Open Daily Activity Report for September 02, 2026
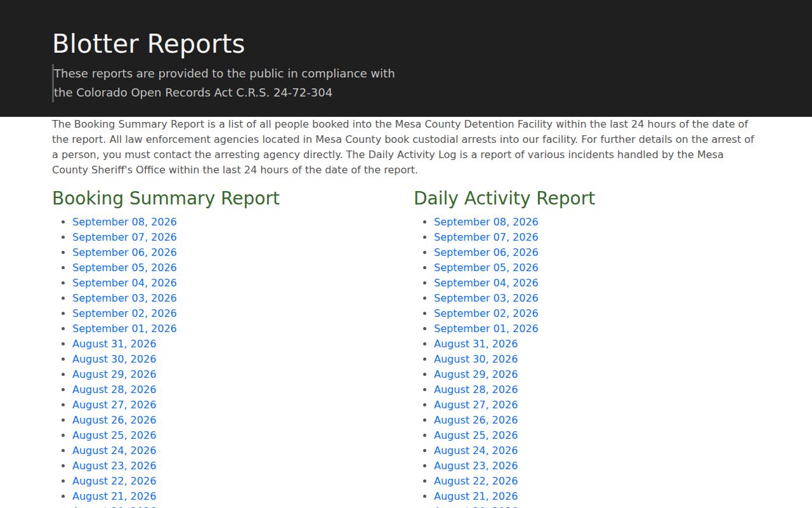This screenshot has width=812, height=508. coord(486,313)
